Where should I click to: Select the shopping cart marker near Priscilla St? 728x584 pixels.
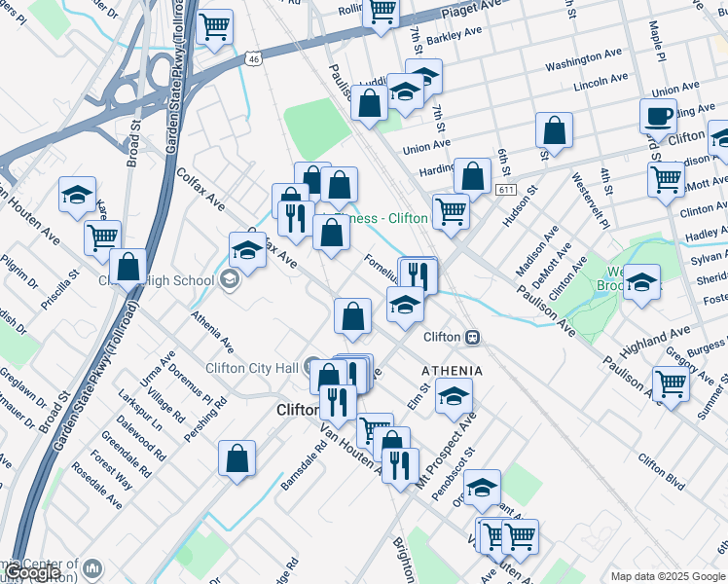click(102, 237)
